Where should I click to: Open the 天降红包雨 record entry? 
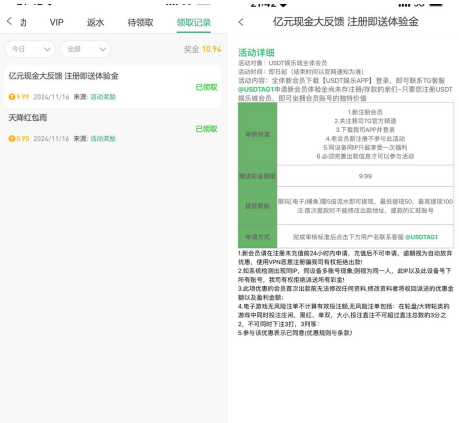(x=113, y=128)
